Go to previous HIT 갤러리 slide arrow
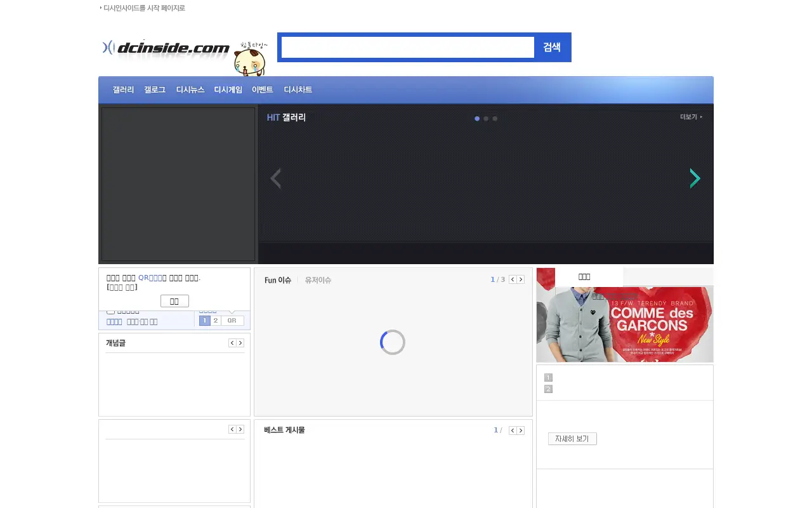The image size is (812, 508). pos(275,179)
